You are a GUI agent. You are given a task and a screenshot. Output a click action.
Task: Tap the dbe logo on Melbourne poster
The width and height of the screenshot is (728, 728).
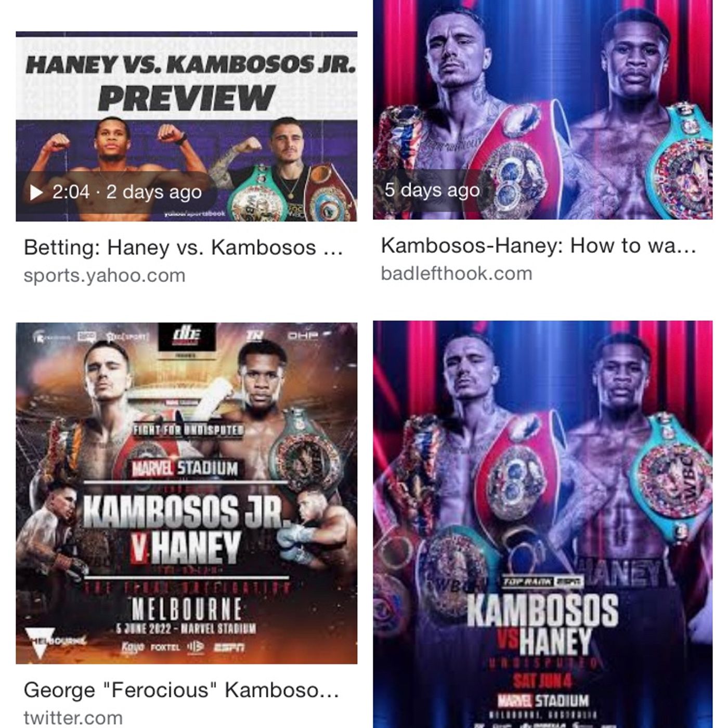[x=186, y=338]
